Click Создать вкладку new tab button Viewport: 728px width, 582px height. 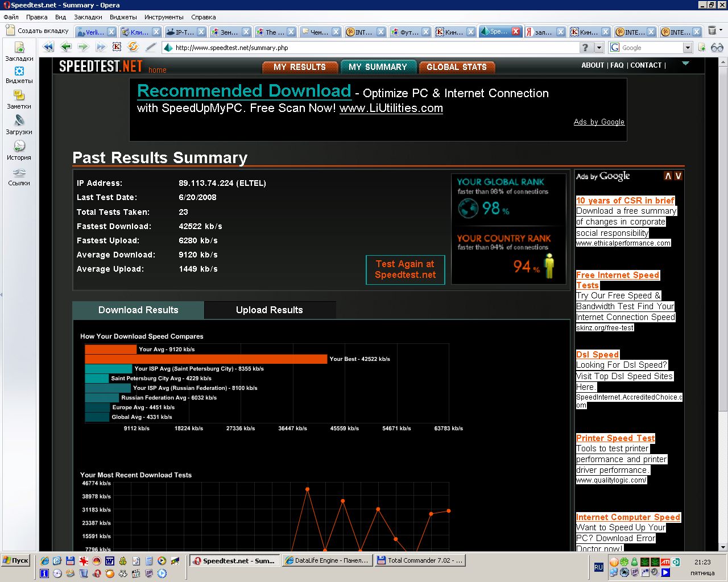[37, 31]
